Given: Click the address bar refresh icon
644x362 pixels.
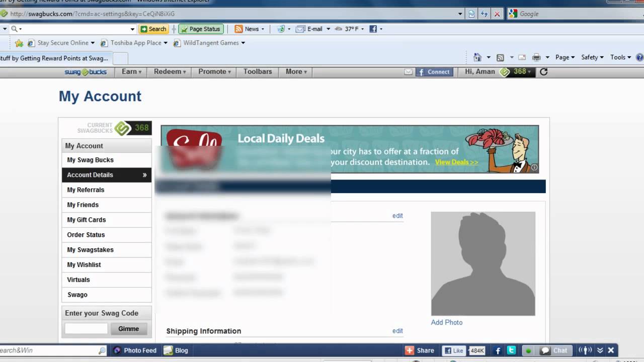Looking at the screenshot, I should (x=485, y=14).
